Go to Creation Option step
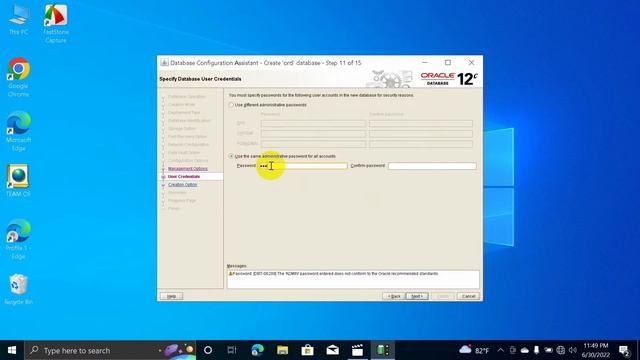 [x=182, y=184]
